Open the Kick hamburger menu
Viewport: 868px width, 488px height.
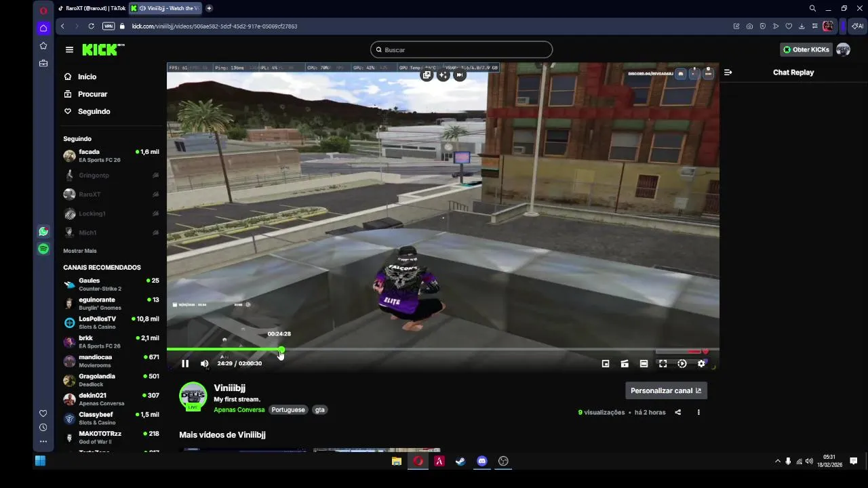point(69,49)
